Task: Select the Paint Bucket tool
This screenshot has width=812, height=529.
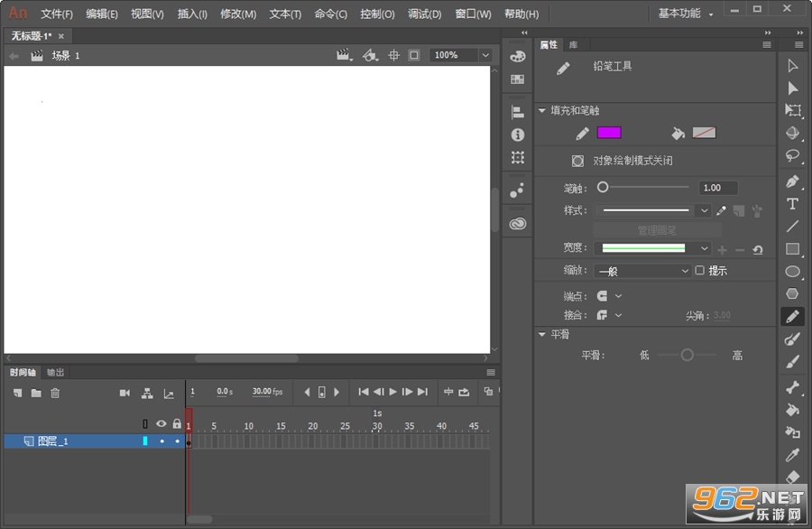Action: click(x=792, y=410)
